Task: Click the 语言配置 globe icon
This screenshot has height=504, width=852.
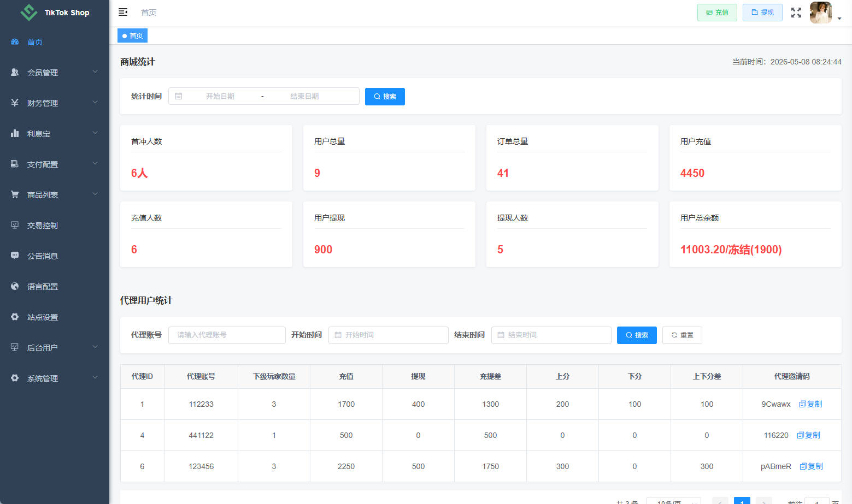Action: pyautogui.click(x=15, y=286)
